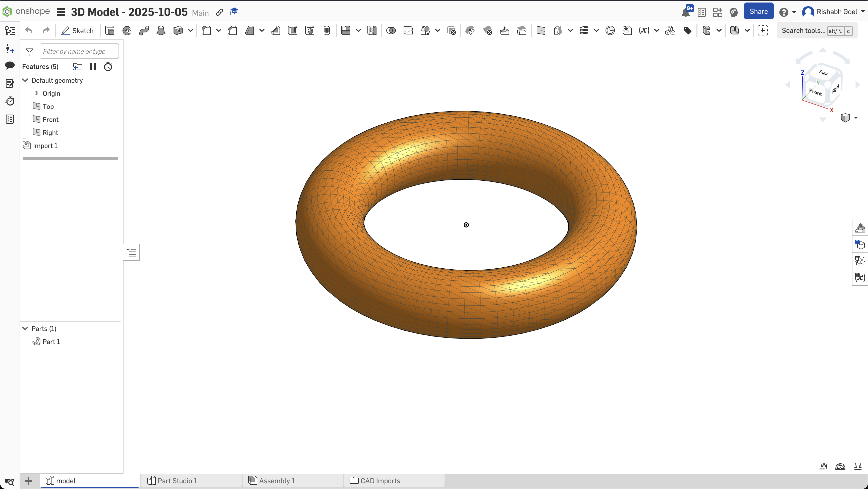Click the Helix tool icon
868x489 pixels.
coord(584,31)
